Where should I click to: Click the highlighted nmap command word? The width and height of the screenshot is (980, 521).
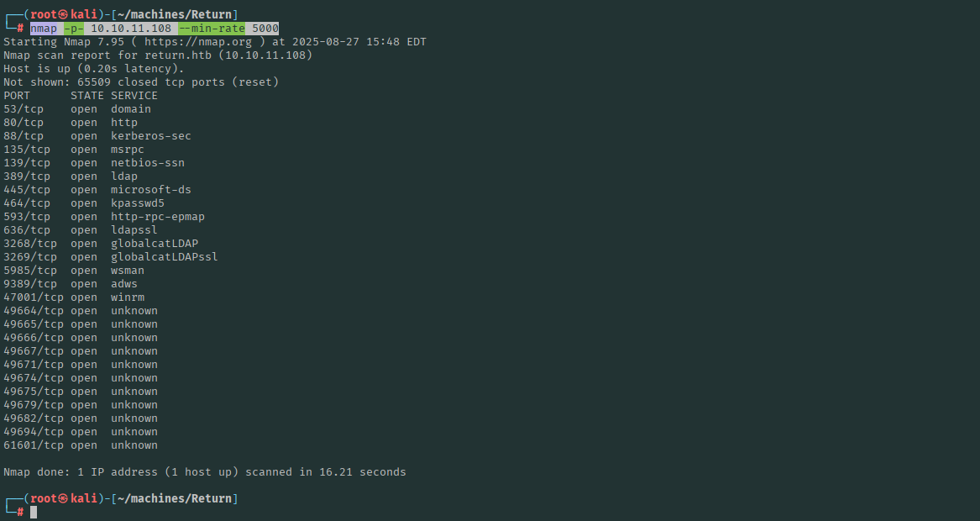pos(44,29)
